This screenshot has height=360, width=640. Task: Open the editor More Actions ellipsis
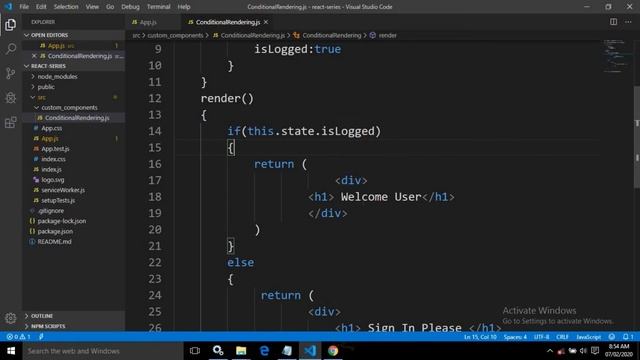click(628, 22)
